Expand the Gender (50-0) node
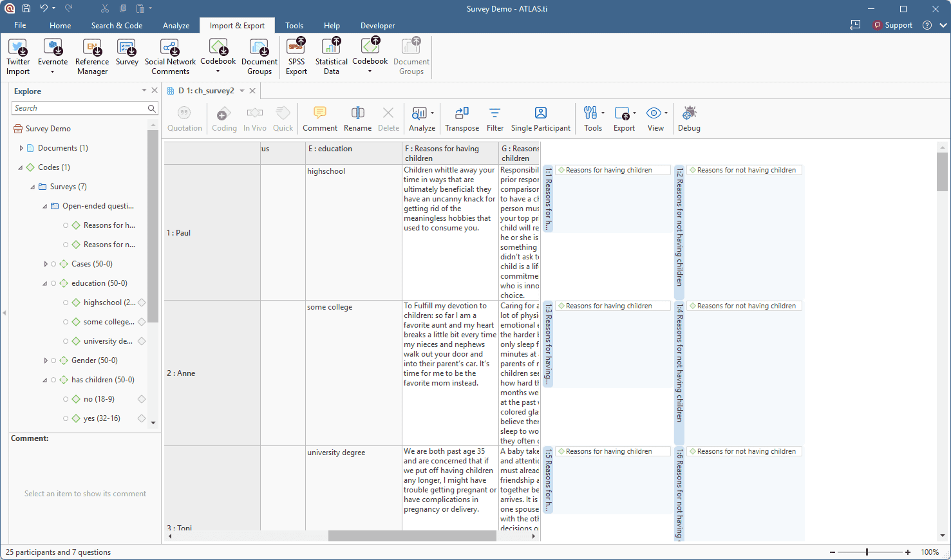The image size is (951, 560). click(45, 360)
